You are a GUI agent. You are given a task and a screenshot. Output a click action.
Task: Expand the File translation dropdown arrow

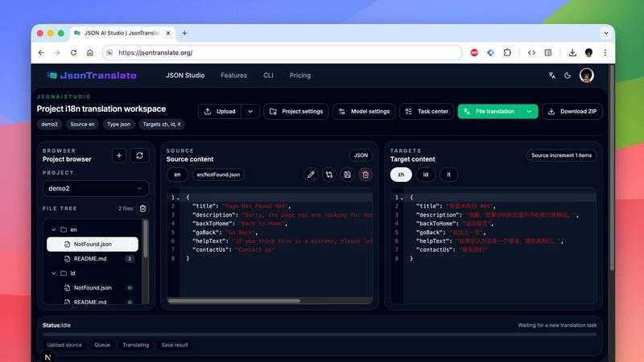tap(529, 112)
